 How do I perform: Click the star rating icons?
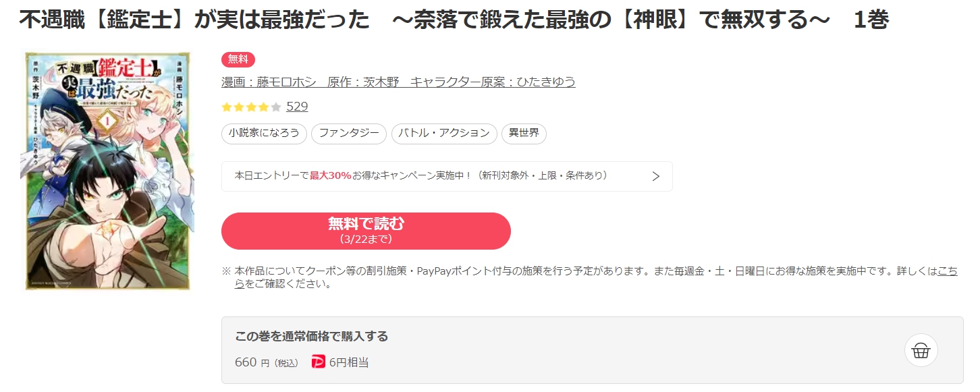pyautogui.click(x=251, y=107)
